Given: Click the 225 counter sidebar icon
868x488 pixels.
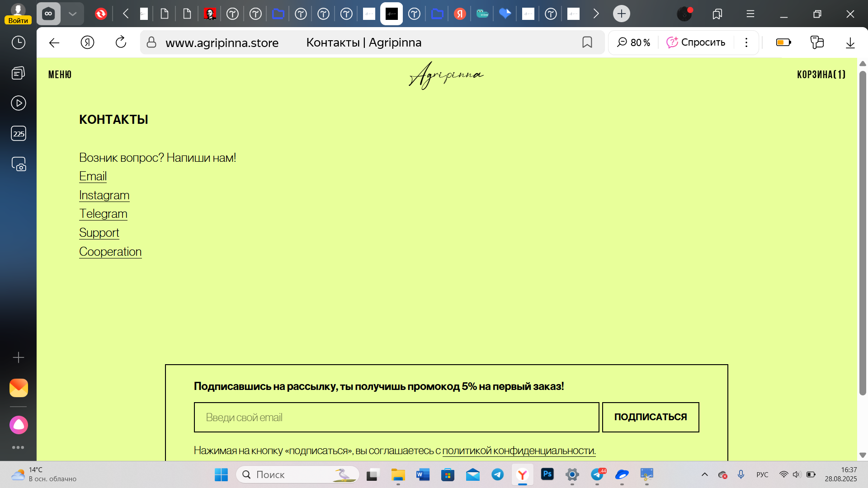Looking at the screenshot, I should (x=19, y=134).
